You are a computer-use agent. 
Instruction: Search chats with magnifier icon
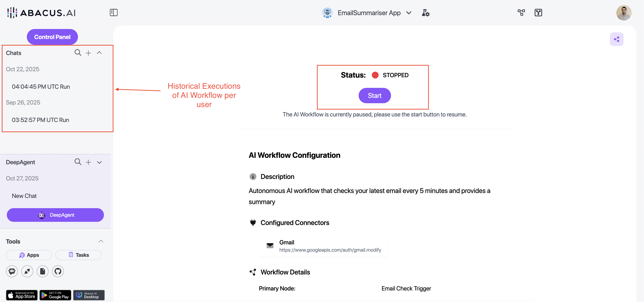point(78,53)
